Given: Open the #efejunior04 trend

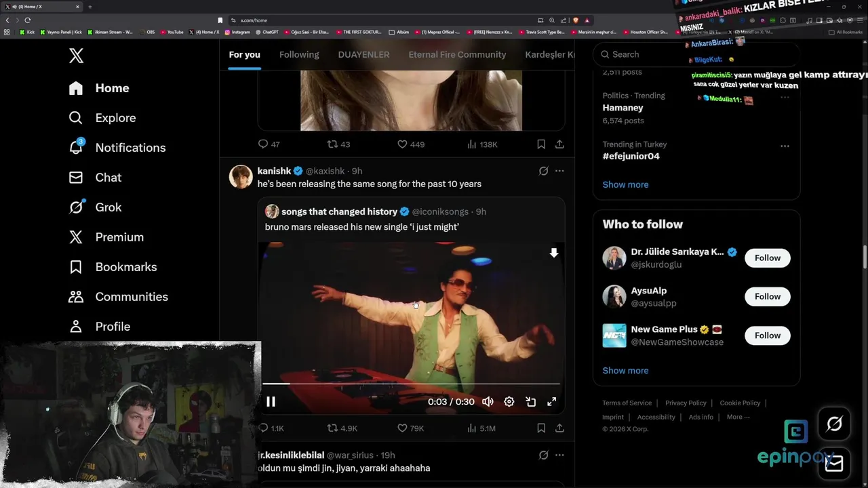Looking at the screenshot, I should pyautogui.click(x=631, y=157).
